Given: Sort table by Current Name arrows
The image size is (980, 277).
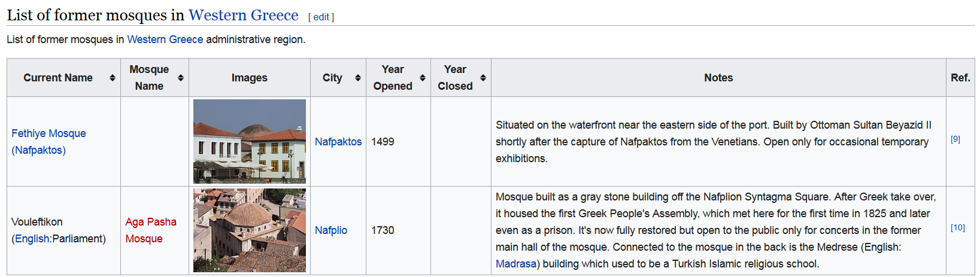Looking at the screenshot, I should coord(112,78).
